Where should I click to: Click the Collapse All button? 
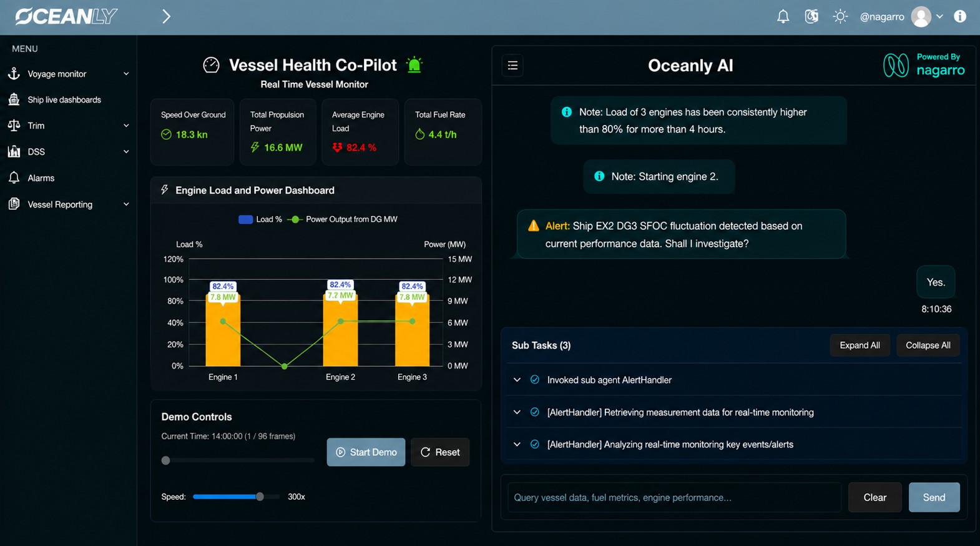tap(928, 345)
